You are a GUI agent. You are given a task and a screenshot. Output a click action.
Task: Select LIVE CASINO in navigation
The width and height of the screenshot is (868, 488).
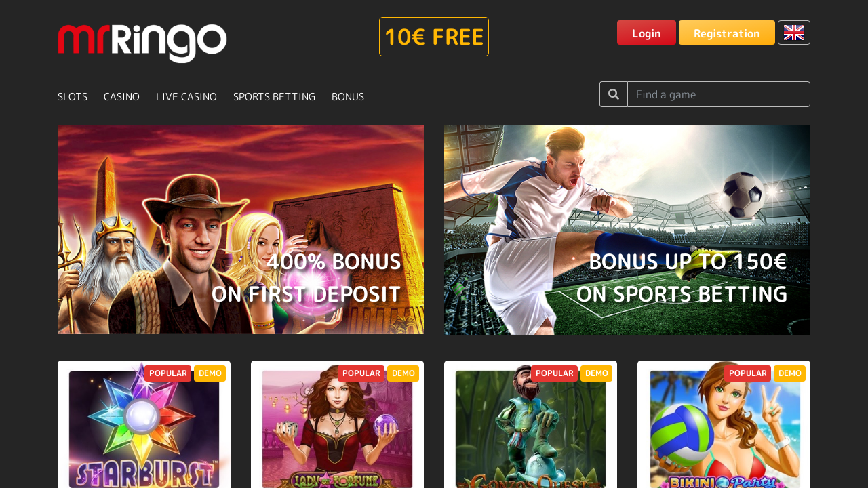186,97
